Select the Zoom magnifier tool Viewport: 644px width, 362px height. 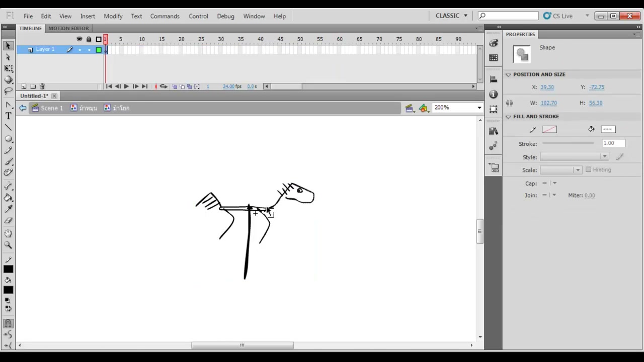coord(8,245)
